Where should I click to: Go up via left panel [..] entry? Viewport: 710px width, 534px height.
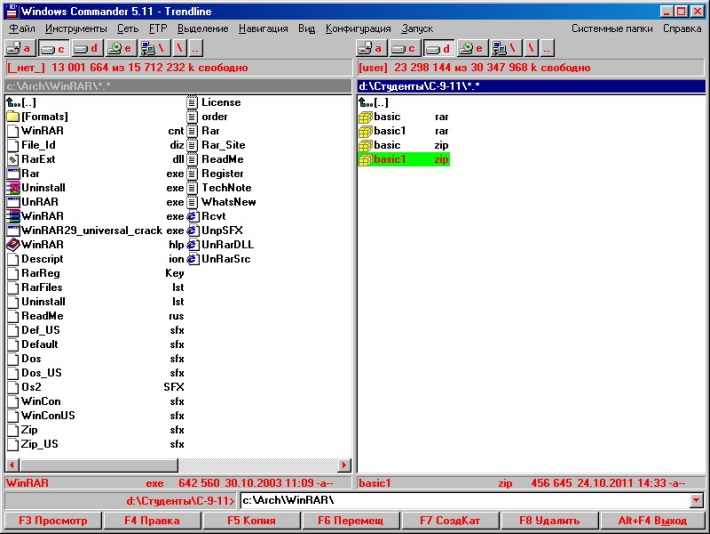coord(22,102)
